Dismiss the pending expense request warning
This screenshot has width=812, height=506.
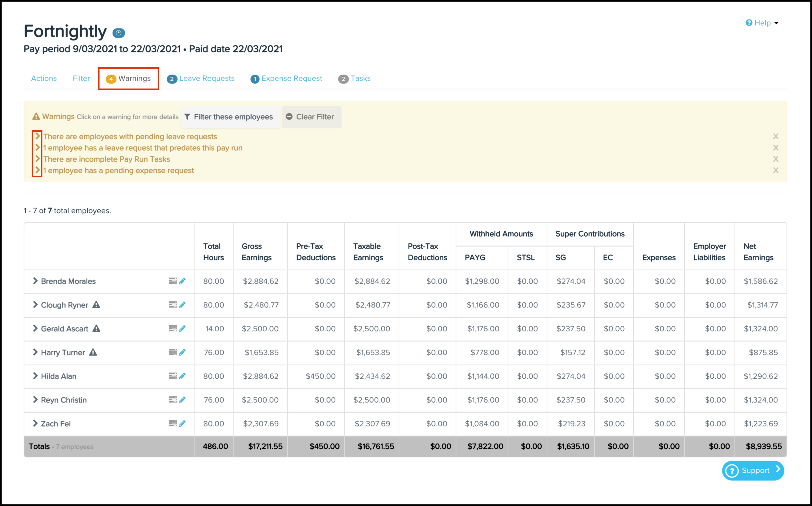tap(776, 170)
